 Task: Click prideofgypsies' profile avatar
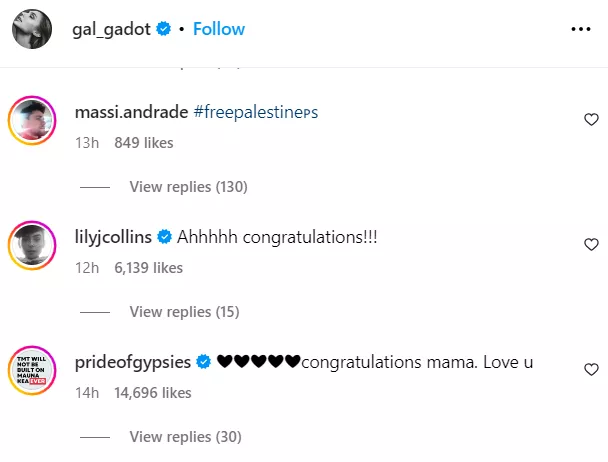pyautogui.click(x=32, y=372)
